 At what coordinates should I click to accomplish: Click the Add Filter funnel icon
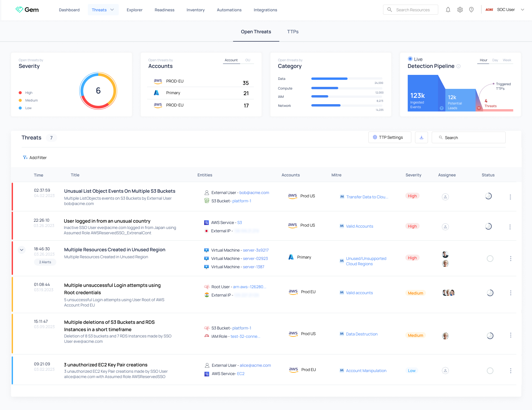[25, 158]
